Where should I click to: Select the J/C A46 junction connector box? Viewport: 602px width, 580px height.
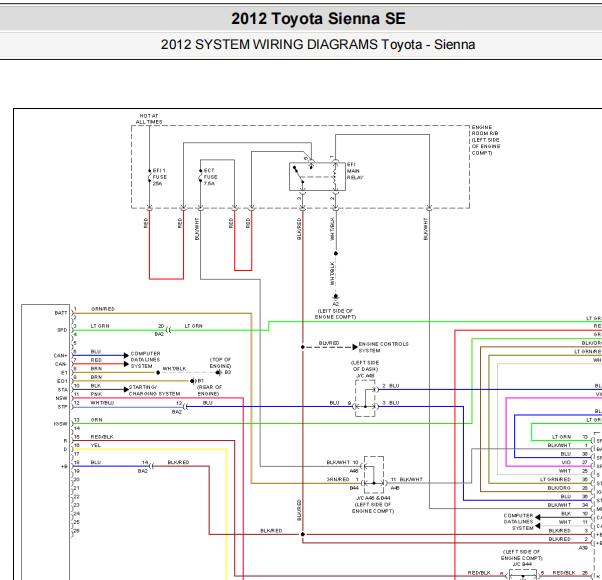[x=366, y=398]
